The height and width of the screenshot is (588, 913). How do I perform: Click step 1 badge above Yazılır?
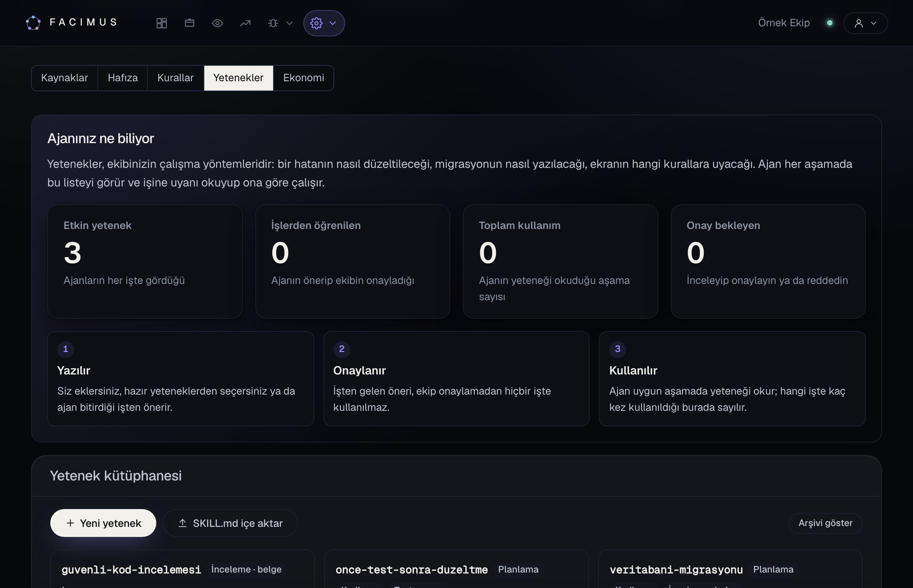pyautogui.click(x=66, y=349)
